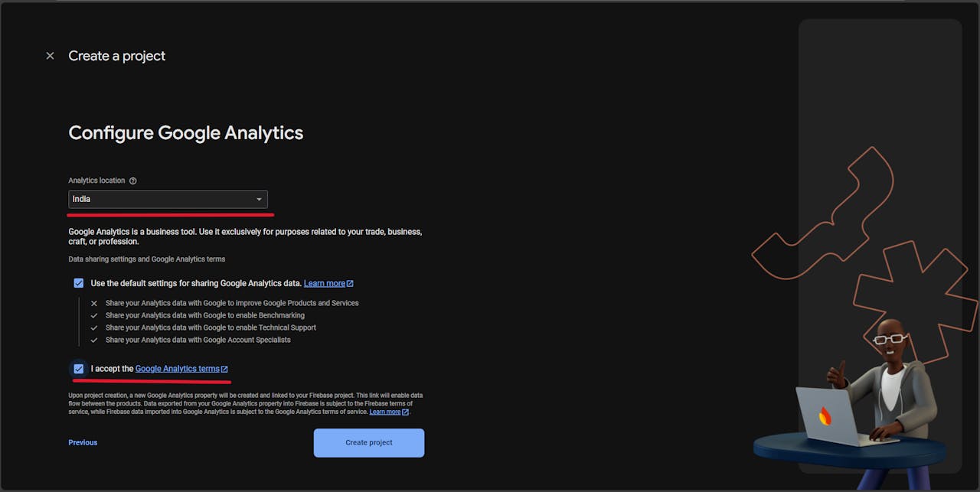Toggle the I accept Google Analytics terms checkbox
This screenshot has width=980, height=492.
pyautogui.click(x=78, y=369)
